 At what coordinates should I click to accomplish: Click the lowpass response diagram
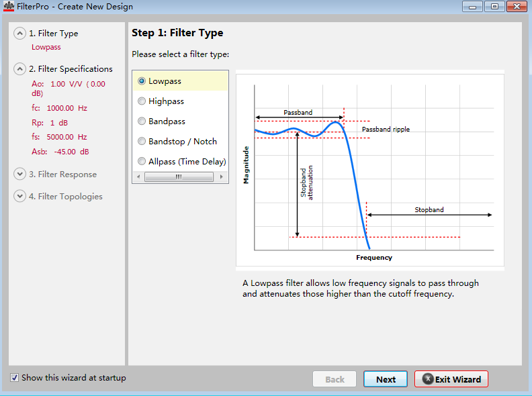coord(370,170)
